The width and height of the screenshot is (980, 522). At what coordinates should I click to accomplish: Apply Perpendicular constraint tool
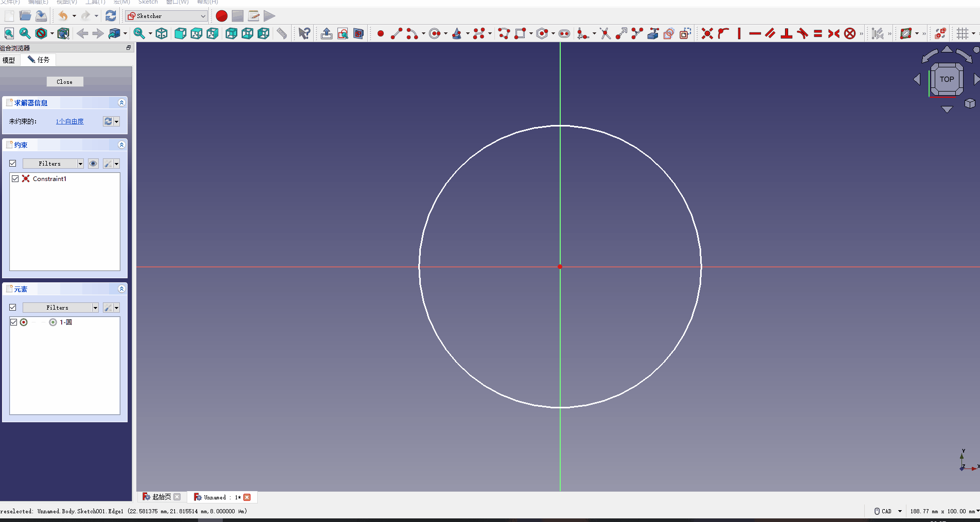coord(787,34)
